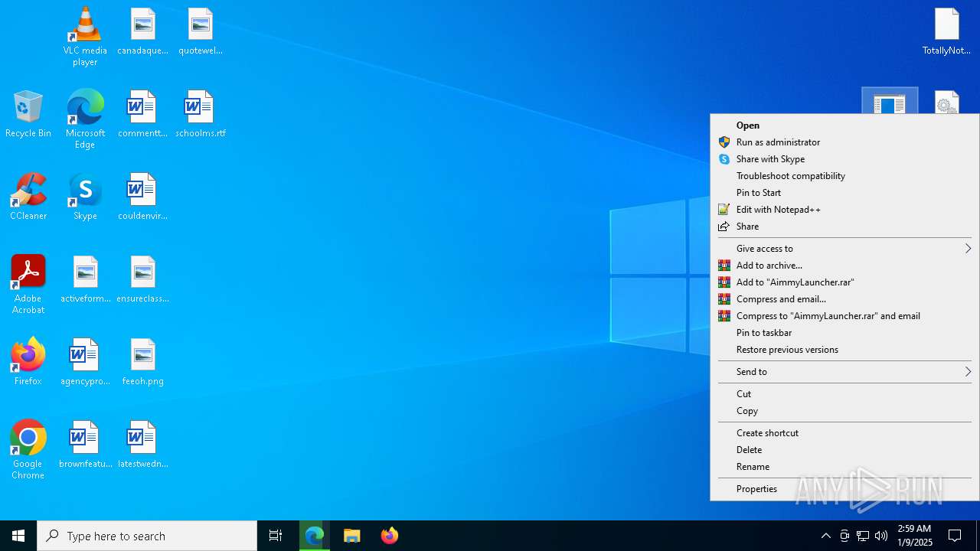Expand the Give access to submenu
This screenshot has width=980, height=551.
tap(844, 249)
